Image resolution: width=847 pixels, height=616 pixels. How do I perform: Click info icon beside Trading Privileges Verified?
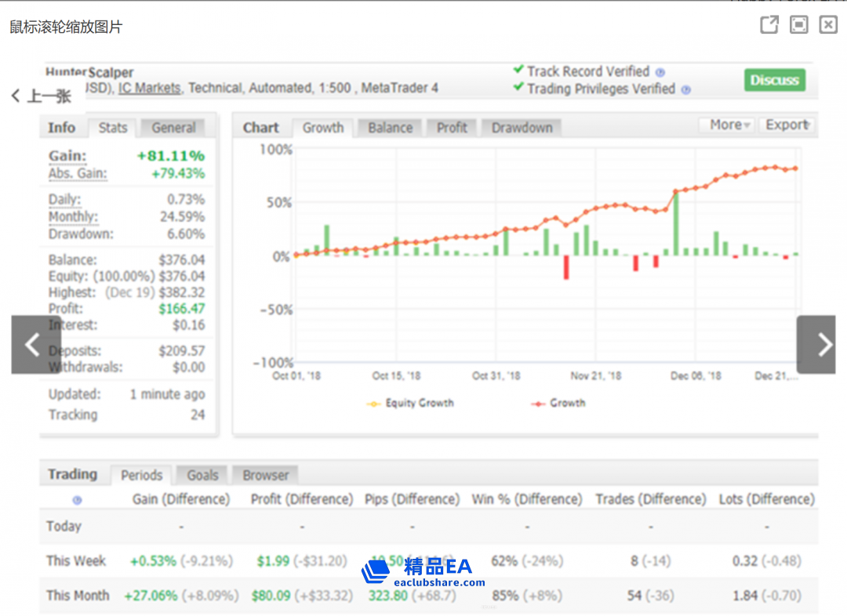point(686,90)
